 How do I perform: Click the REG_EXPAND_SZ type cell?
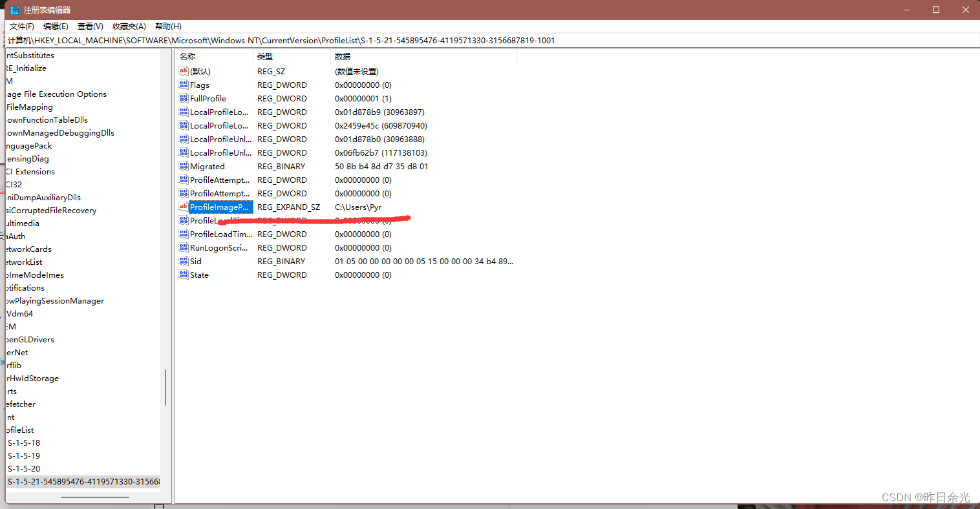tap(288, 207)
